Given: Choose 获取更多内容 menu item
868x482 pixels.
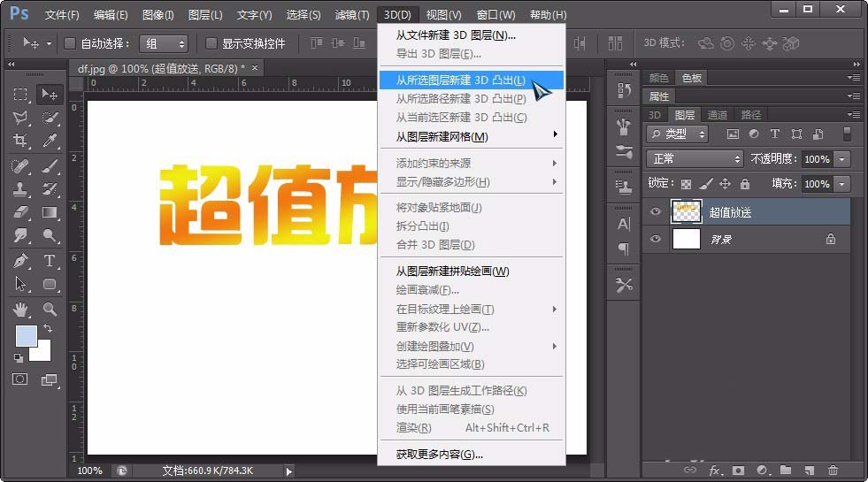Looking at the screenshot, I should point(471,455).
